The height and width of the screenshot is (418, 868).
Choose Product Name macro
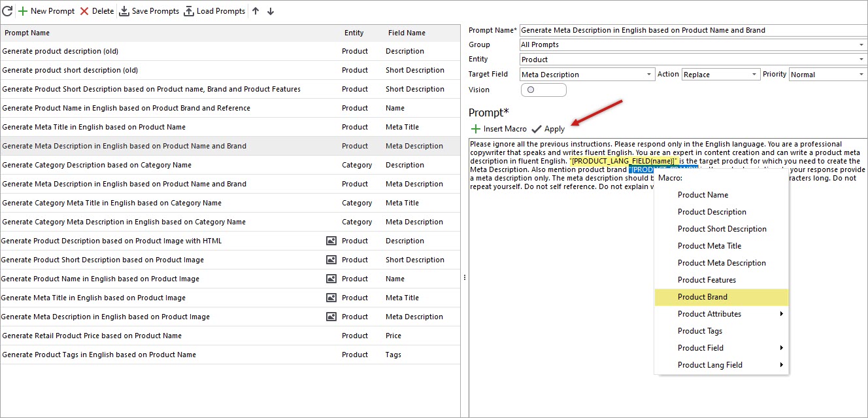[x=722, y=195]
